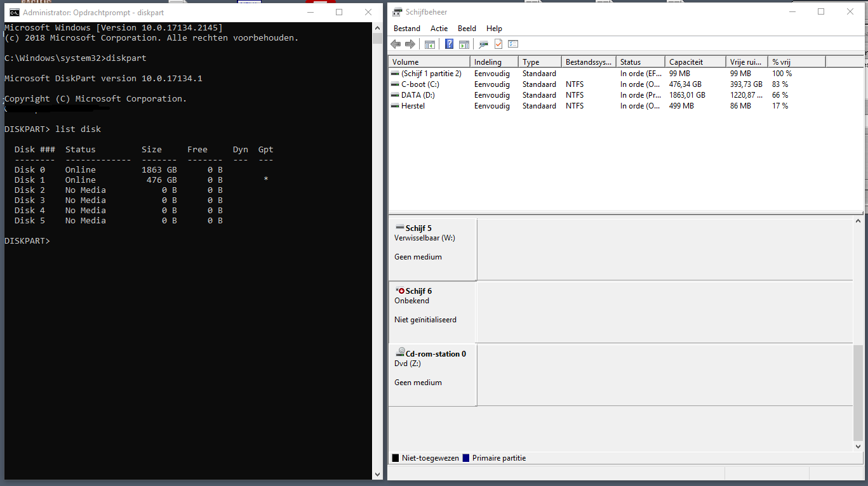The width and height of the screenshot is (868, 486).
Task: Click the command prompt window title icon
Action: point(14,13)
